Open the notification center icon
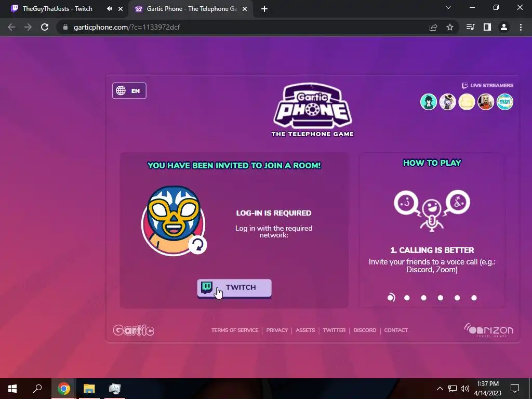Viewport: 532px width, 399px height. (x=515, y=389)
